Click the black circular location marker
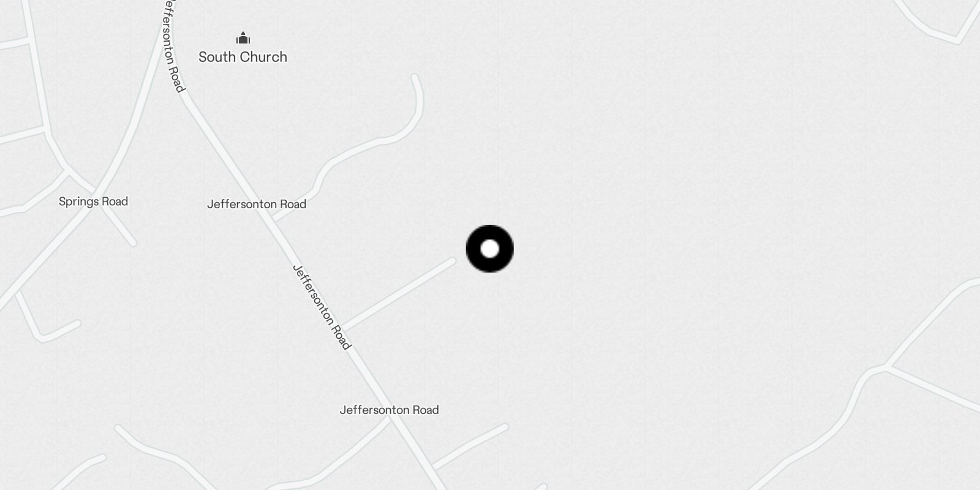This screenshot has height=490, width=980. point(490,249)
